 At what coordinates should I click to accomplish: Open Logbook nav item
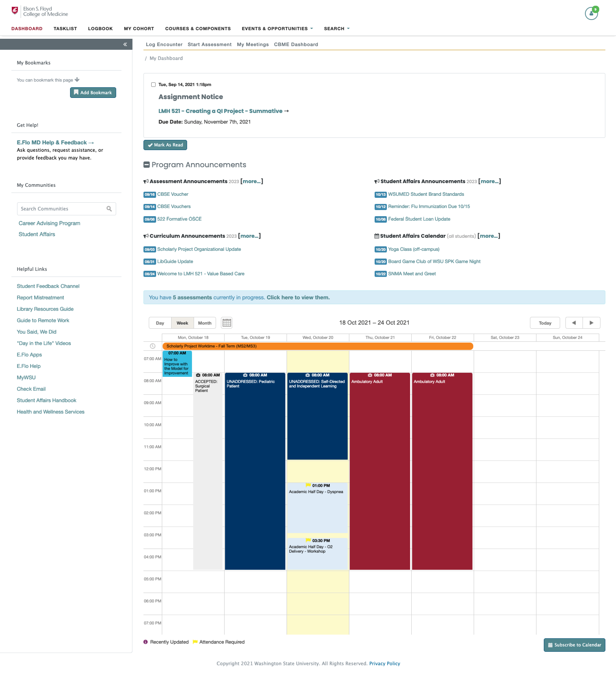click(100, 29)
